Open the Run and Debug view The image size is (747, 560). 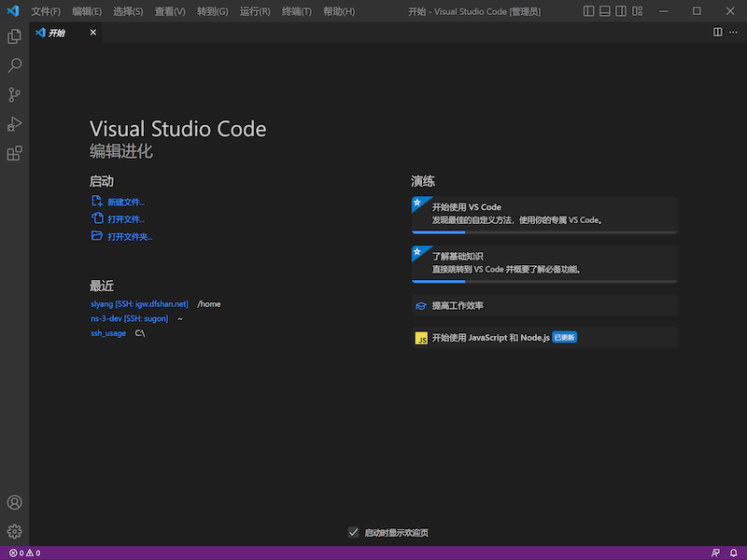14,124
